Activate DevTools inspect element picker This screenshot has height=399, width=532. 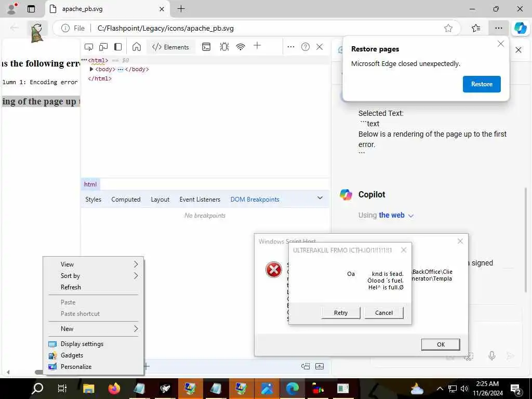(89, 47)
